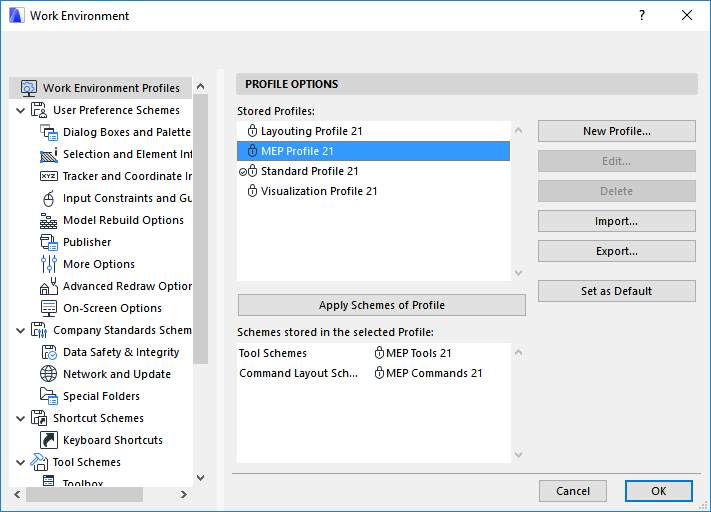Open Special Folders settings page
The image size is (711, 512).
[x=101, y=396]
